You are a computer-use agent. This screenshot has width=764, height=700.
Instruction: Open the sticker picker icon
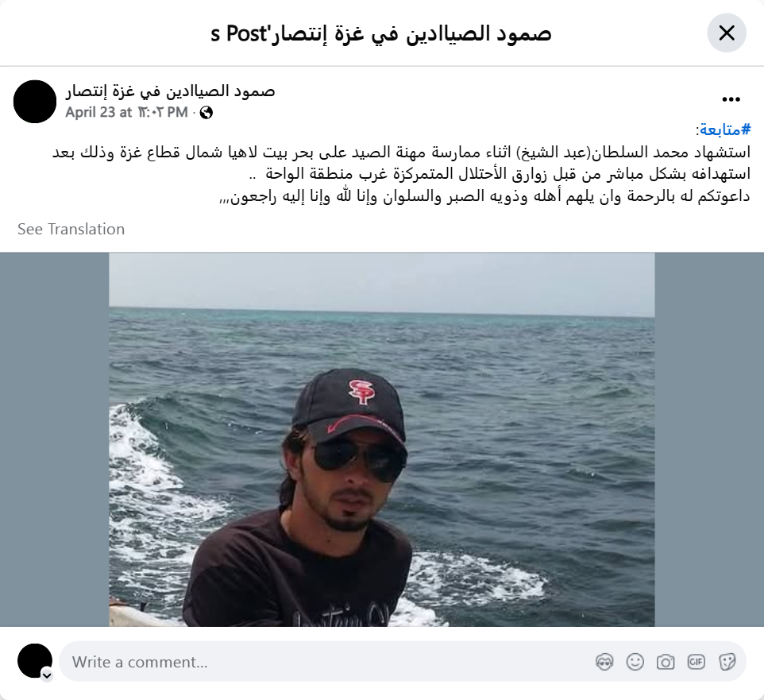[727, 662]
